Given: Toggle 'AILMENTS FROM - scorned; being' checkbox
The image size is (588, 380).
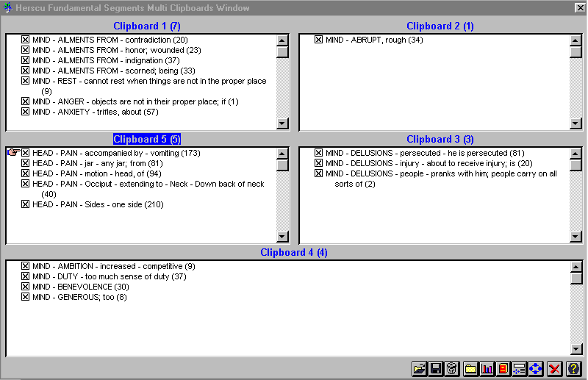Looking at the screenshot, I should point(25,70).
